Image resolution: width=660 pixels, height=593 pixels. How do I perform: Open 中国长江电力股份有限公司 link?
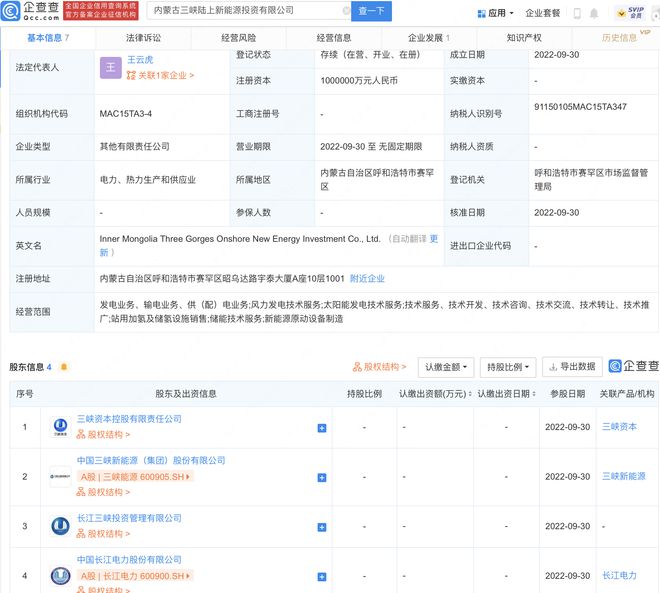(129, 560)
